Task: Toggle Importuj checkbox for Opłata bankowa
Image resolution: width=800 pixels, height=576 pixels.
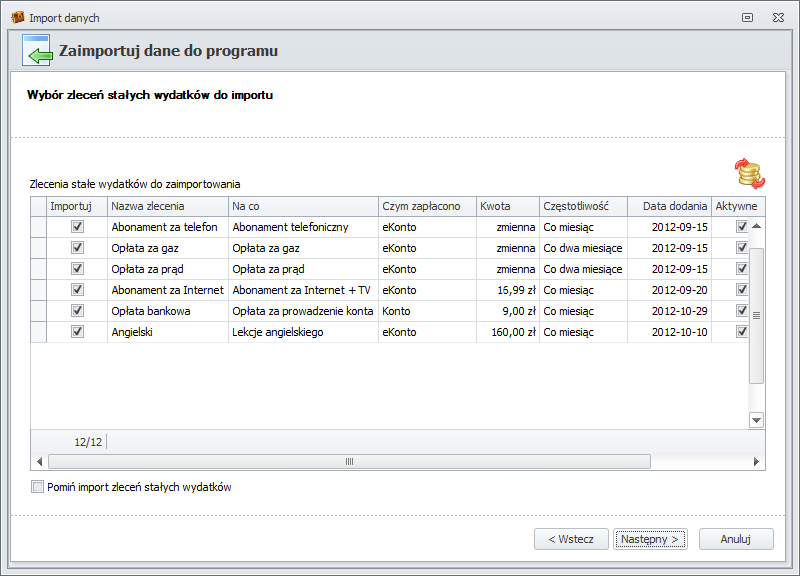Action: point(78,311)
